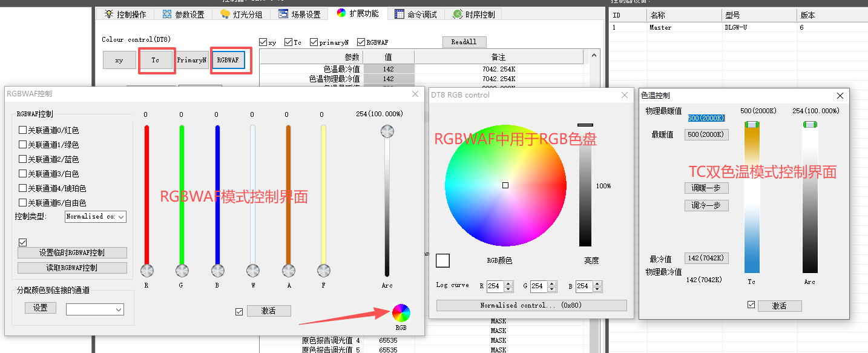The height and width of the screenshot is (353, 868).
Task: Click the amber A channel slider knob
Action: (288, 270)
